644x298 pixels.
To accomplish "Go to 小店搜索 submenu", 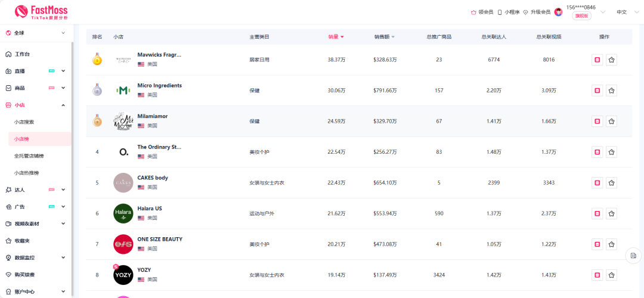I will [24, 122].
